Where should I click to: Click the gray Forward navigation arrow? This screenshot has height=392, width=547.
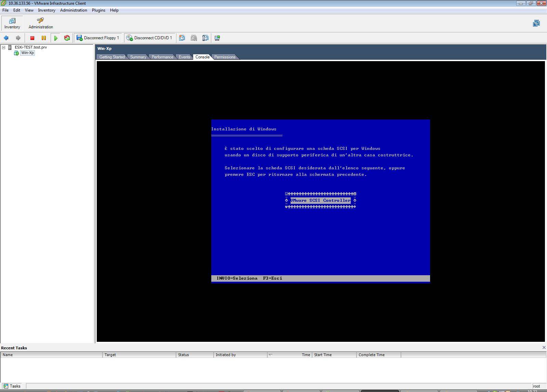point(18,38)
